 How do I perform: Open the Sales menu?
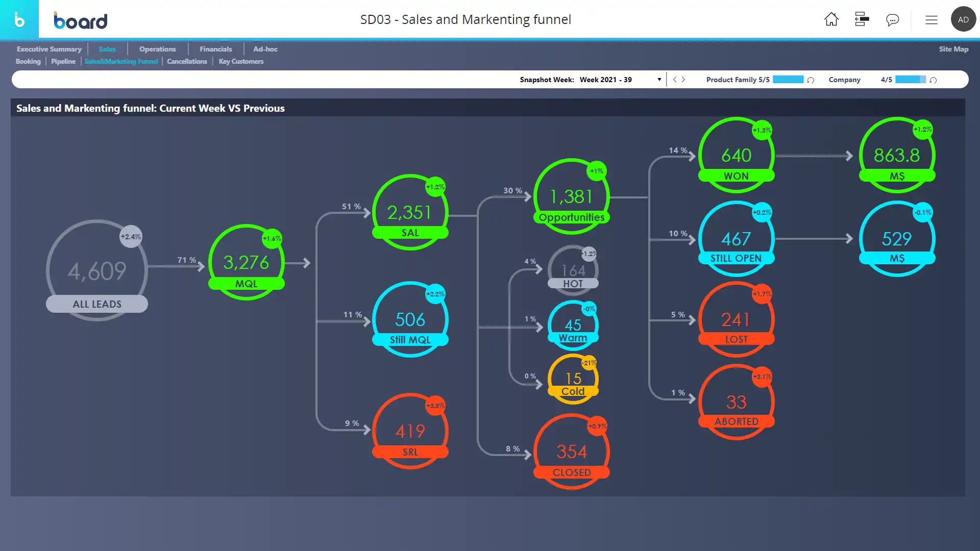click(x=107, y=49)
